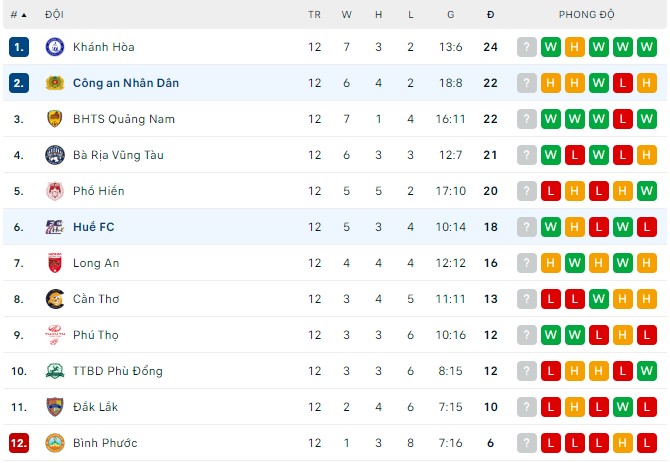Click the ĐỘI column header

tap(55, 15)
